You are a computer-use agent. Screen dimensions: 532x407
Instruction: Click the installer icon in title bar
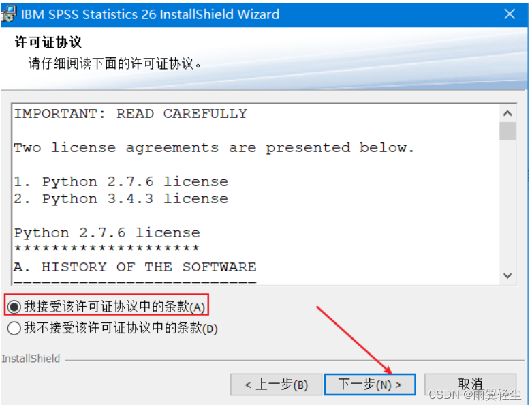8,14
